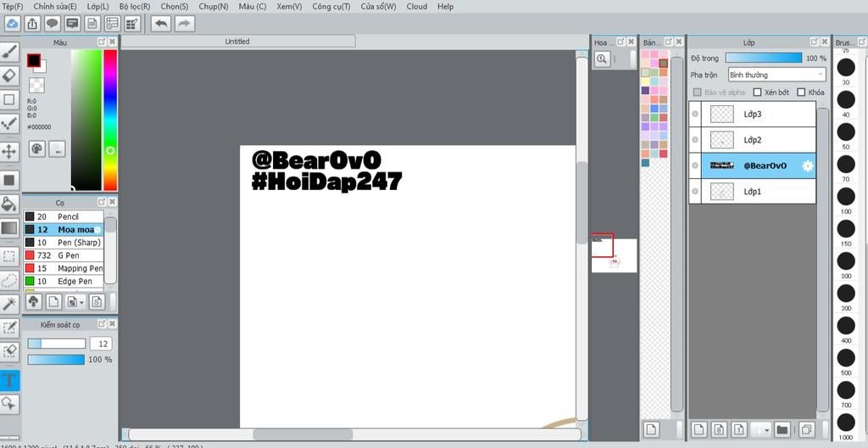The height and width of the screenshot is (448, 868).
Task: Select the Edge Pen brush
Action: [64, 281]
